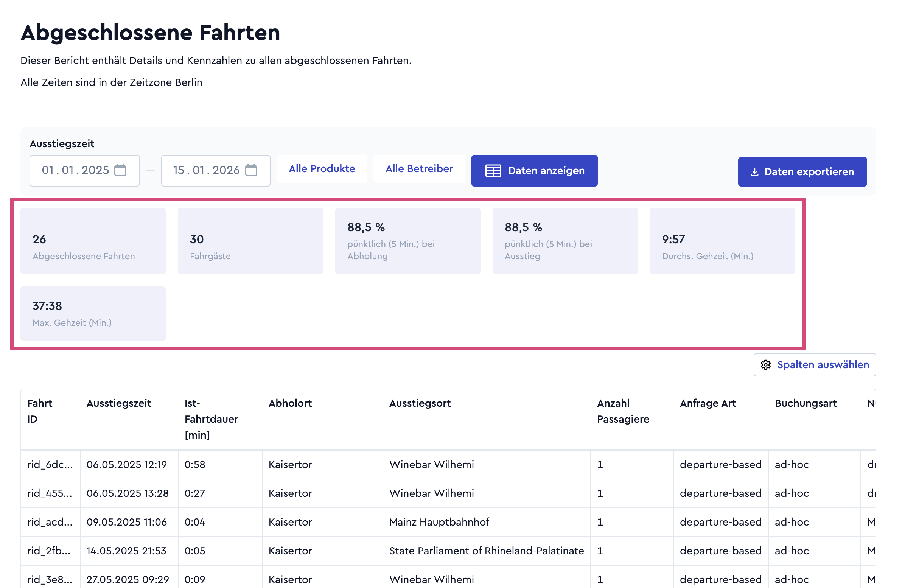Click the gear icon in Spalten auswählen

tap(765, 365)
